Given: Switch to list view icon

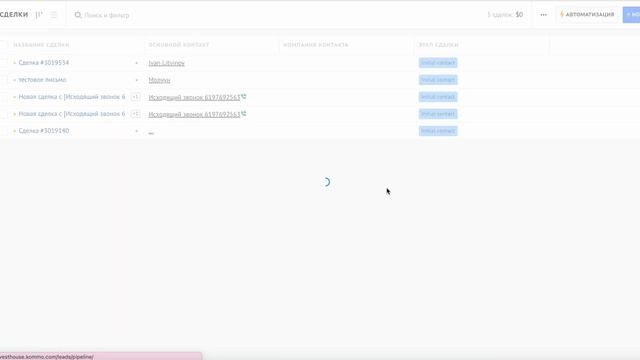Looking at the screenshot, I should pyautogui.click(x=53, y=15).
